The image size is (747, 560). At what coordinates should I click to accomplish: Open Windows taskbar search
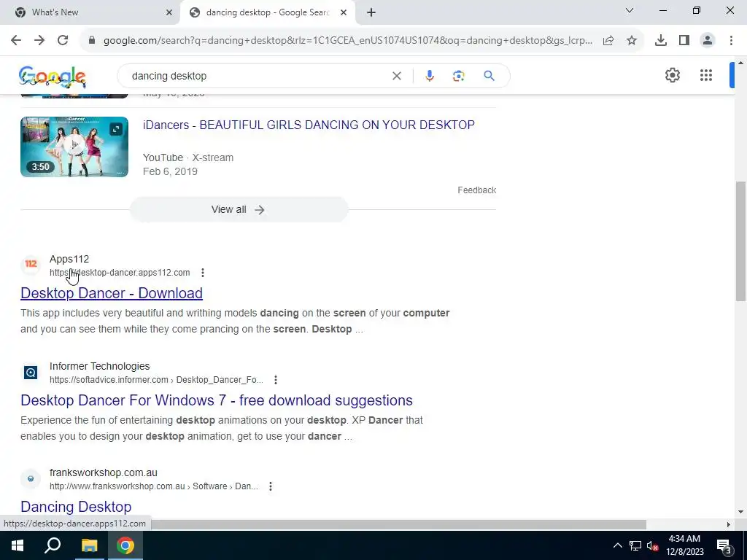[53, 545]
